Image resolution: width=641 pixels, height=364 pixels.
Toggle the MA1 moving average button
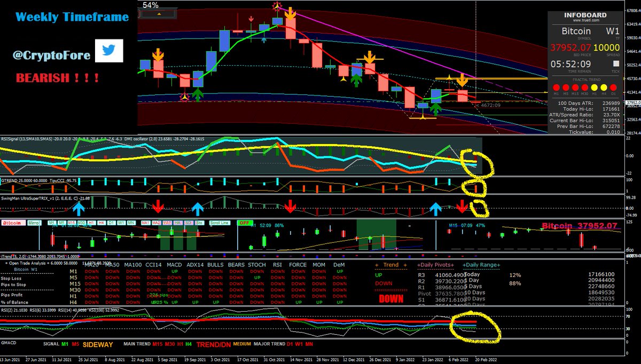145,223
